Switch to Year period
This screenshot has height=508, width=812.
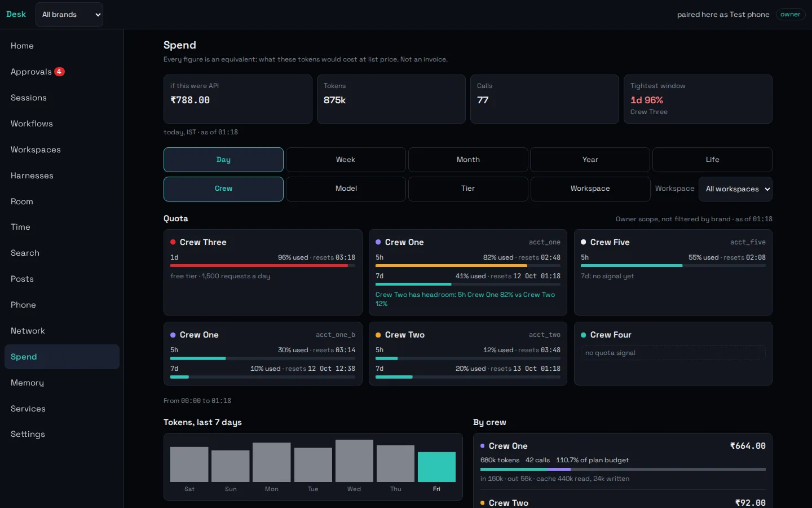590,160
